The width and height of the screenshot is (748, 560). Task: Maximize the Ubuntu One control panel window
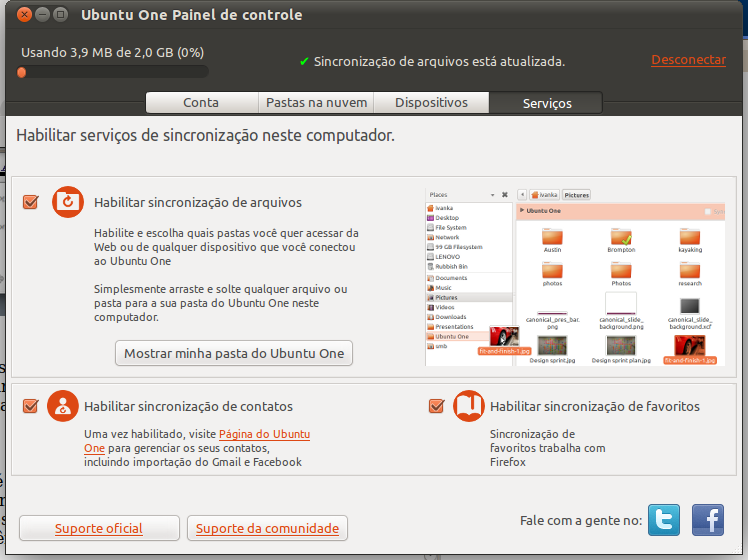[61, 15]
